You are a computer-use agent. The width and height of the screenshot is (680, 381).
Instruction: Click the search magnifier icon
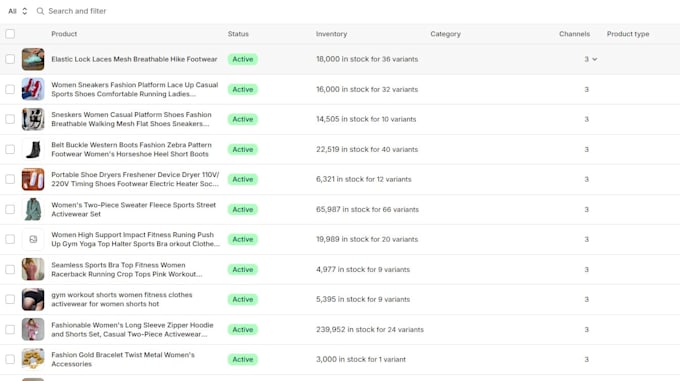click(40, 11)
